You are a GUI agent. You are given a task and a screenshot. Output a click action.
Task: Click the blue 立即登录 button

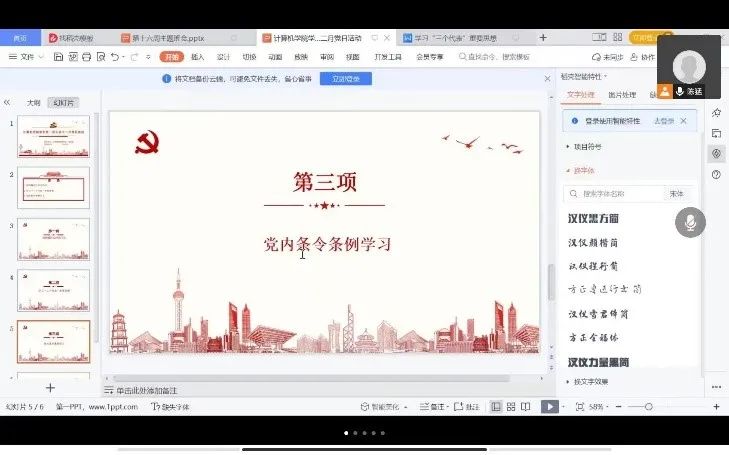pyautogui.click(x=339, y=78)
